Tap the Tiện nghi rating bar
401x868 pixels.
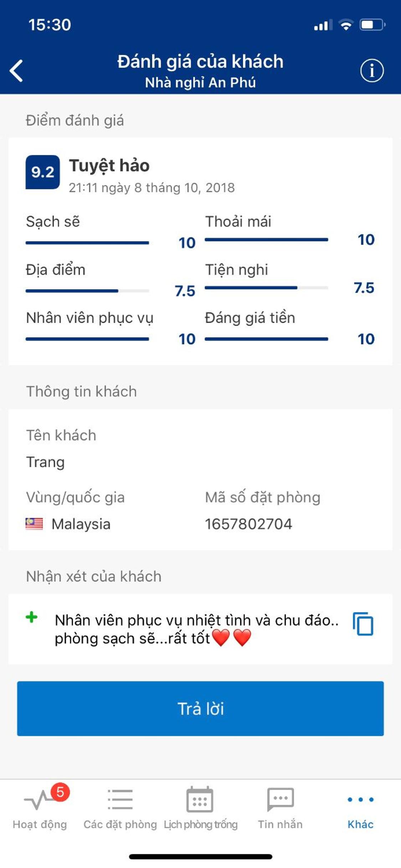pos(266,288)
